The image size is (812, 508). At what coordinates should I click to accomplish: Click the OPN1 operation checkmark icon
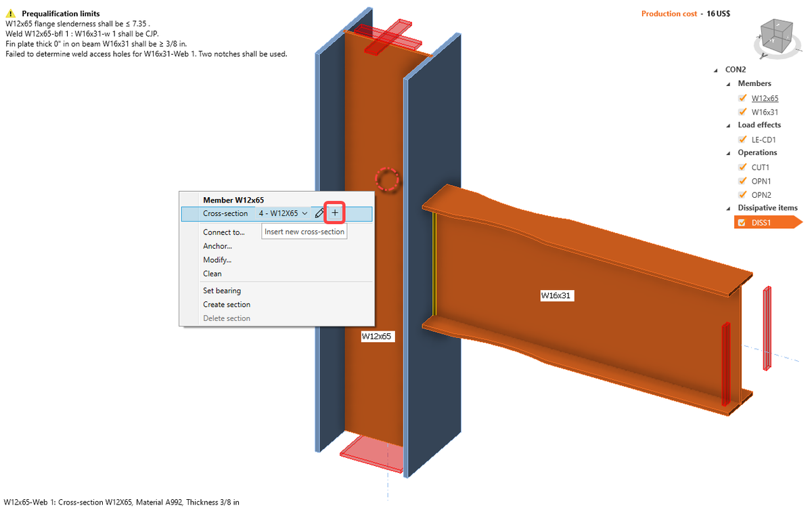[742, 181]
